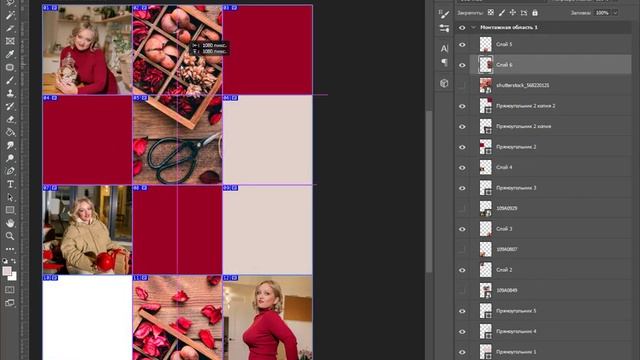Select the Pen tool

pos(10,171)
